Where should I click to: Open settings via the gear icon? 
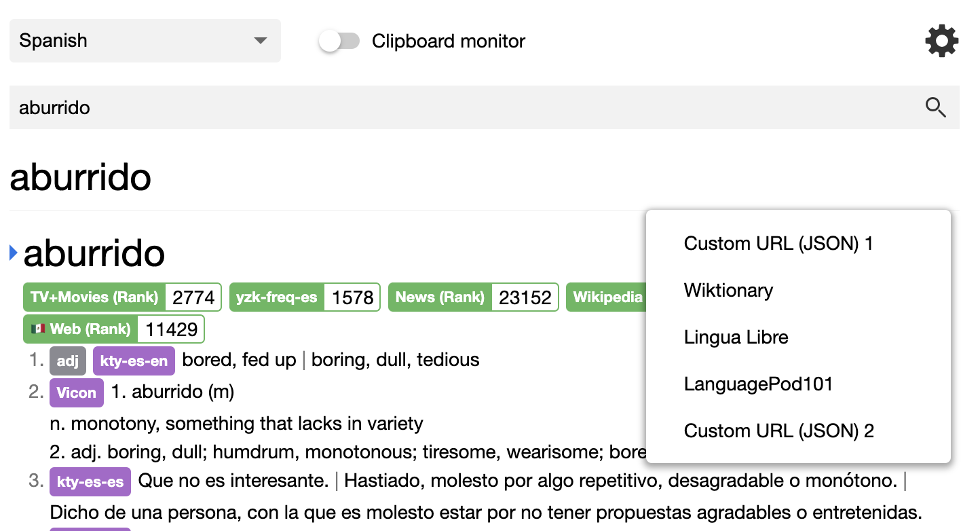[x=941, y=41]
